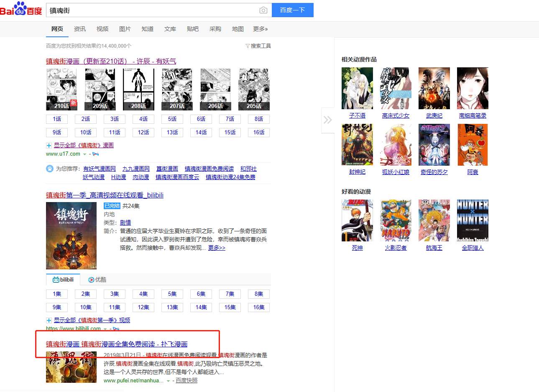This screenshot has height=392, width=539.
Task: Play episode 10集
Action: [x=86, y=307]
